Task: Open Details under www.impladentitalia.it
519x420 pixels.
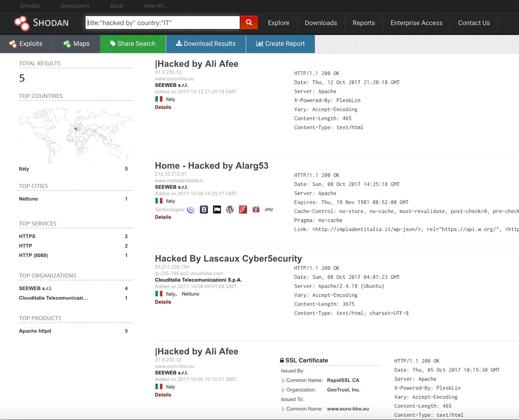Action: pos(163,217)
